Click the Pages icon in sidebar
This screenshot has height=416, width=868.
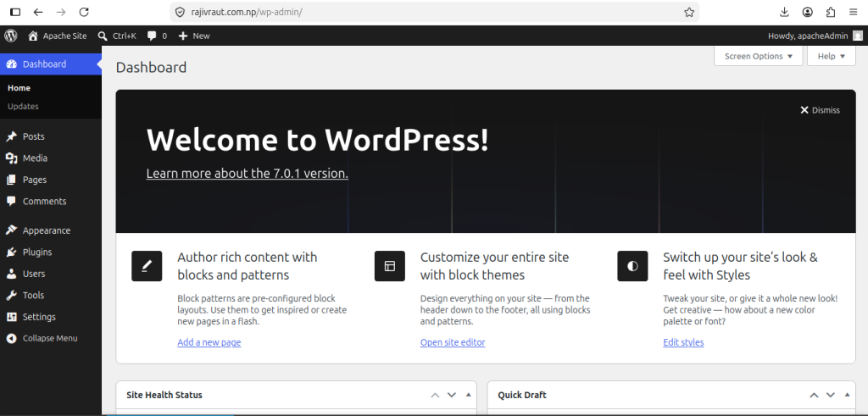12,180
